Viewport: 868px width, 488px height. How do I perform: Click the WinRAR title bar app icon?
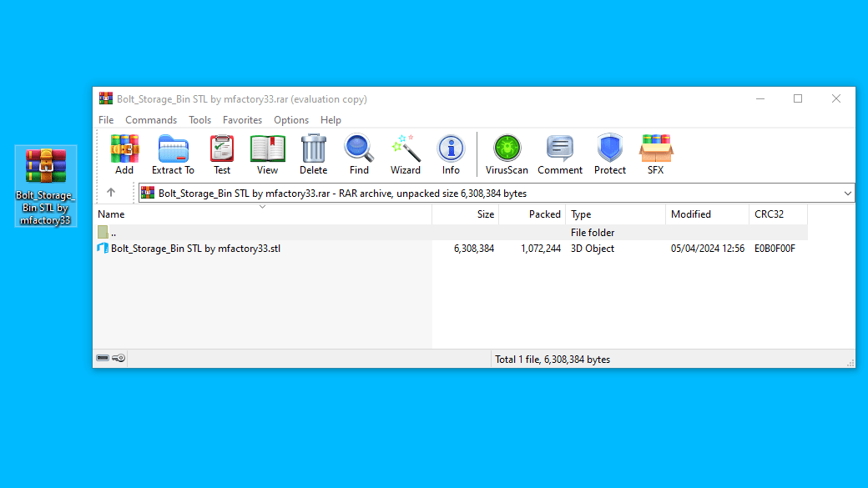coord(106,98)
